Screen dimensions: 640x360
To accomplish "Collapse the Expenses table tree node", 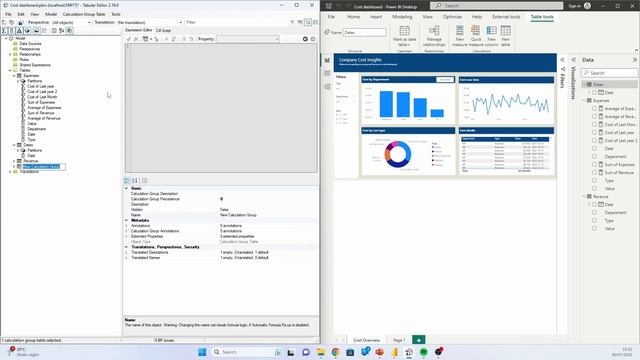I will 14,76.
